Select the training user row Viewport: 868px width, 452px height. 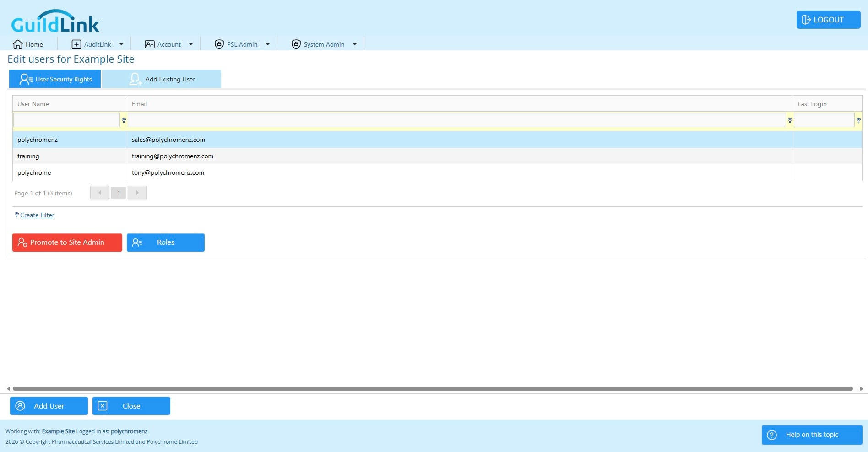(x=437, y=156)
